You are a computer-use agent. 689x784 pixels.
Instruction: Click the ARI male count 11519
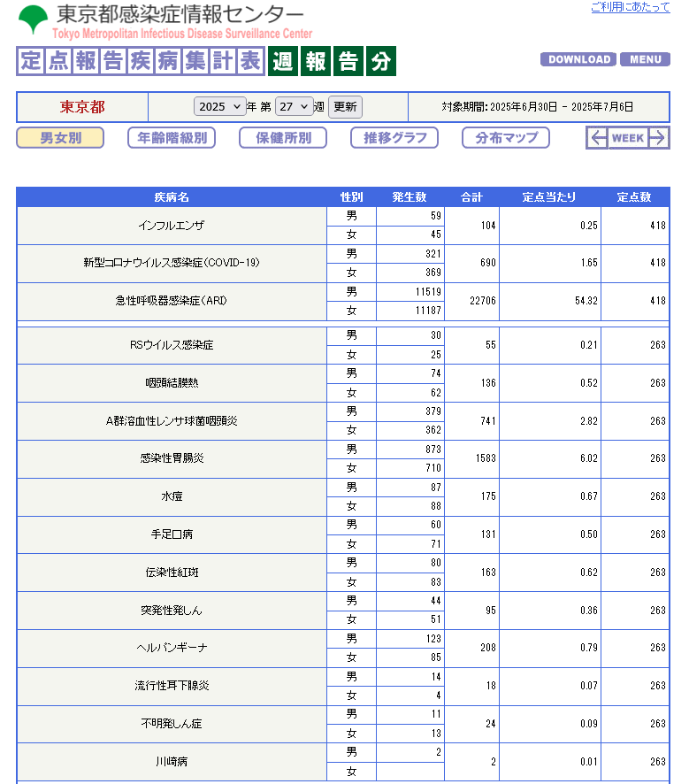[428, 292]
